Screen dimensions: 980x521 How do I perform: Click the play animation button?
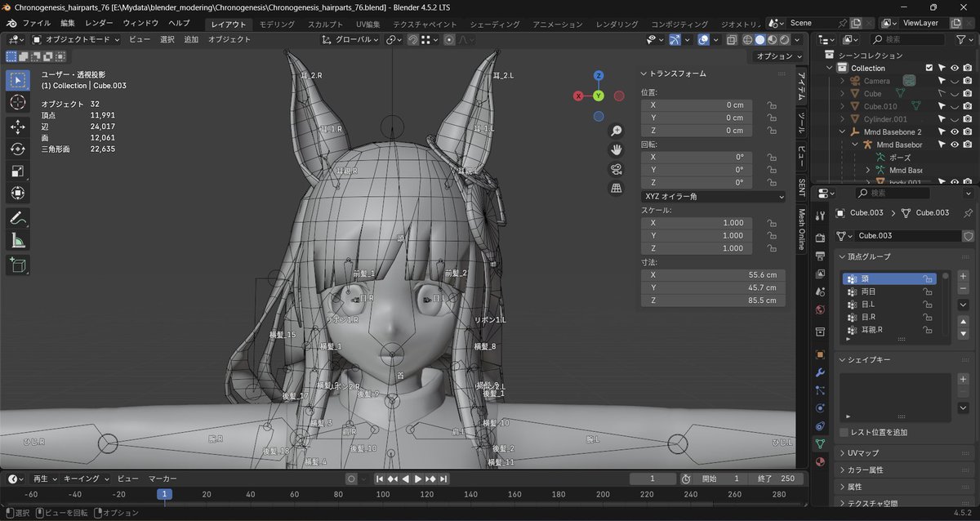(x=418, y=479)
